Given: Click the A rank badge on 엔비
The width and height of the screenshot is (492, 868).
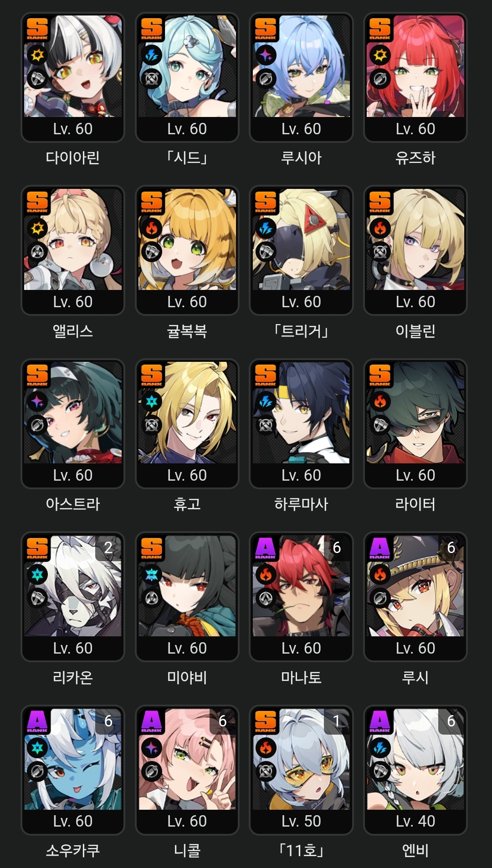Looking at the screenshot, I should click(380, 721).
